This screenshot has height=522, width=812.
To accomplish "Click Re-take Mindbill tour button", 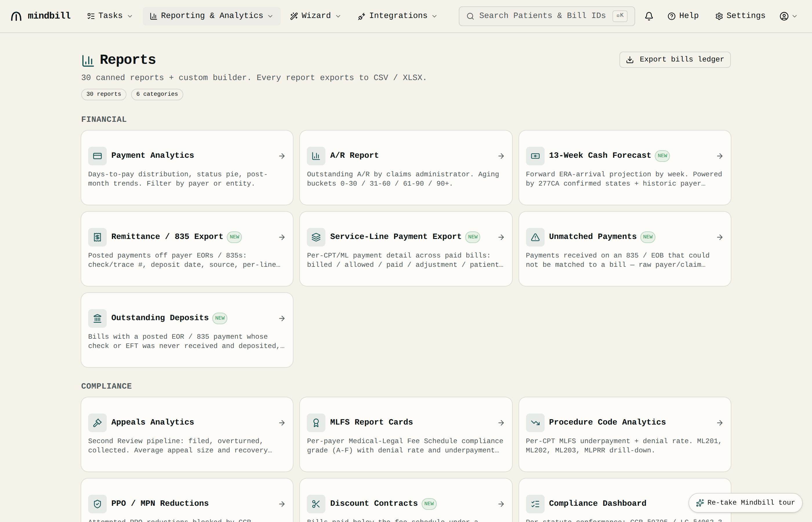I will pos(745,503).
